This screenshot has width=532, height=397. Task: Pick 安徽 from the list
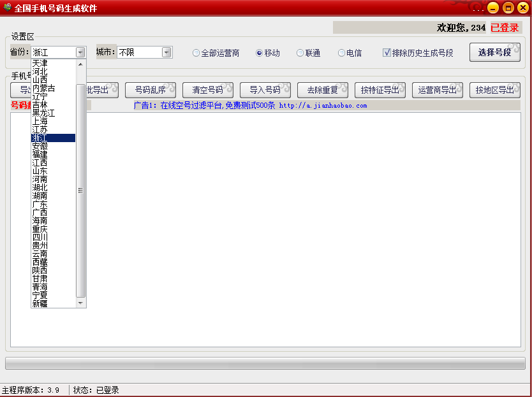54,146
